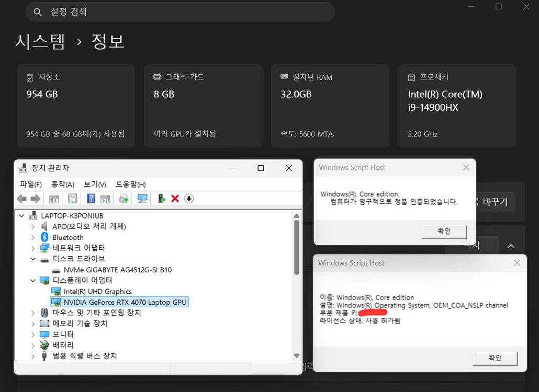
Task: Open the Properties toolbar icon in Device Manager
Action: pos(72,199)
